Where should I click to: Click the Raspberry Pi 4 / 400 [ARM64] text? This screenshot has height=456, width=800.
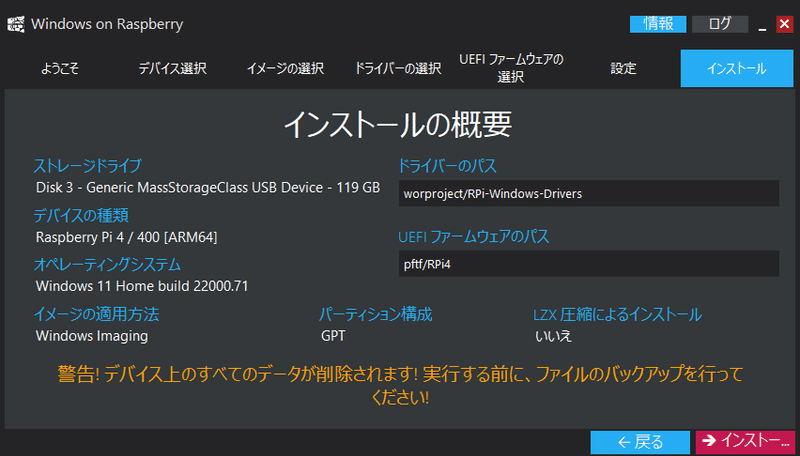pos(127,237)
